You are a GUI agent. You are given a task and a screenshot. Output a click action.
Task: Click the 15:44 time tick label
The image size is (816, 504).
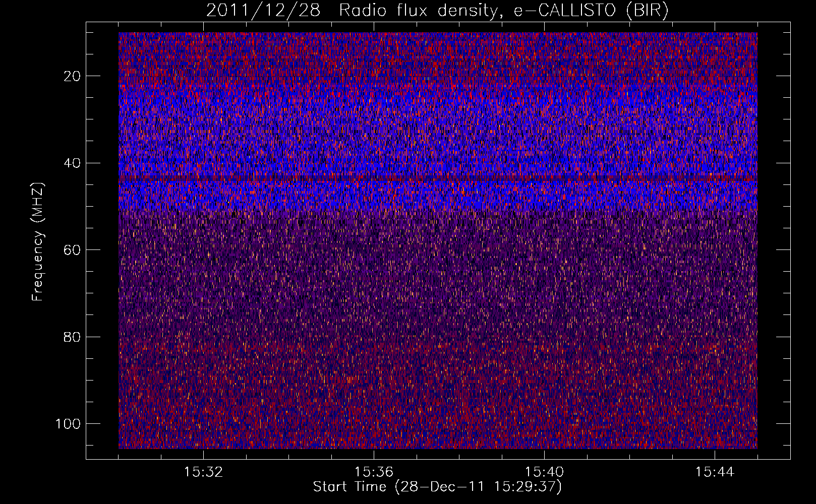click(715, 472)
